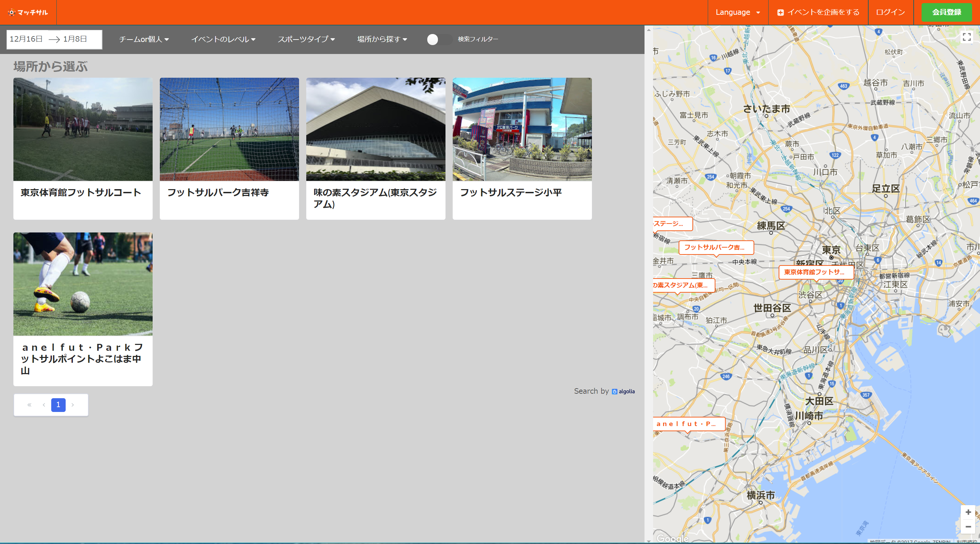Viewport: 980px width, 544px height.
Task: Click the previous page chevron icon
Action: click(44, 405)
